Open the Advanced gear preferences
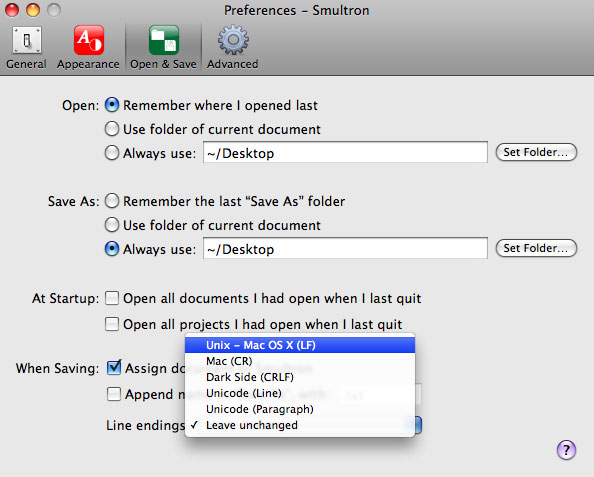The height and width of the screenshot is (477, 594). (x=233, y=48)
